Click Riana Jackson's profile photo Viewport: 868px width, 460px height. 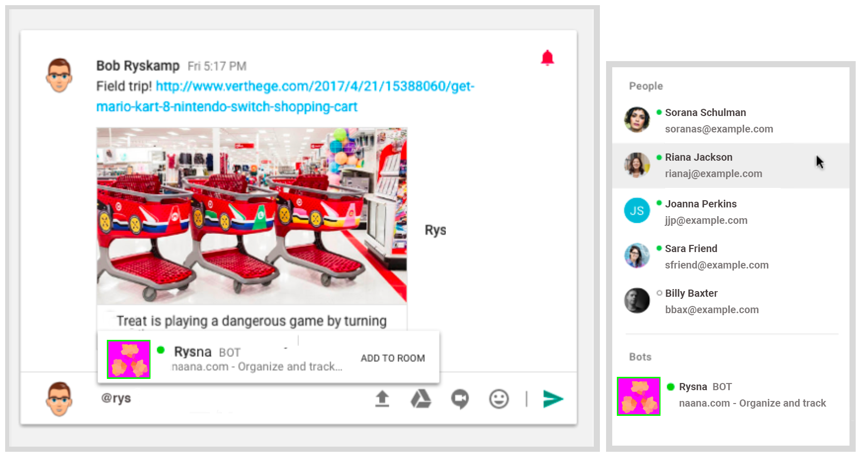coord(637,165)
